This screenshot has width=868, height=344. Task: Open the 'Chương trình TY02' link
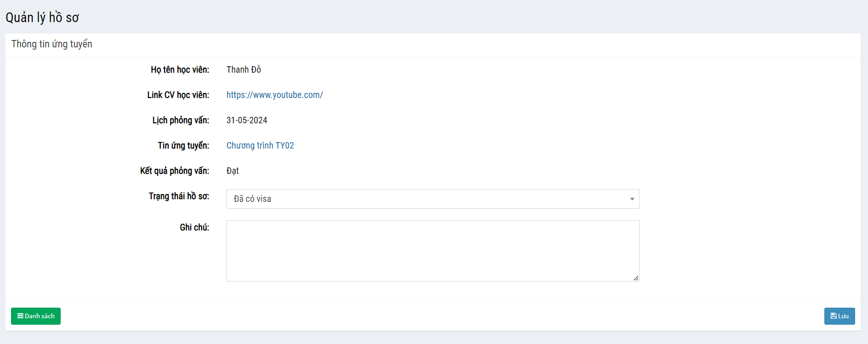point(260,146)
